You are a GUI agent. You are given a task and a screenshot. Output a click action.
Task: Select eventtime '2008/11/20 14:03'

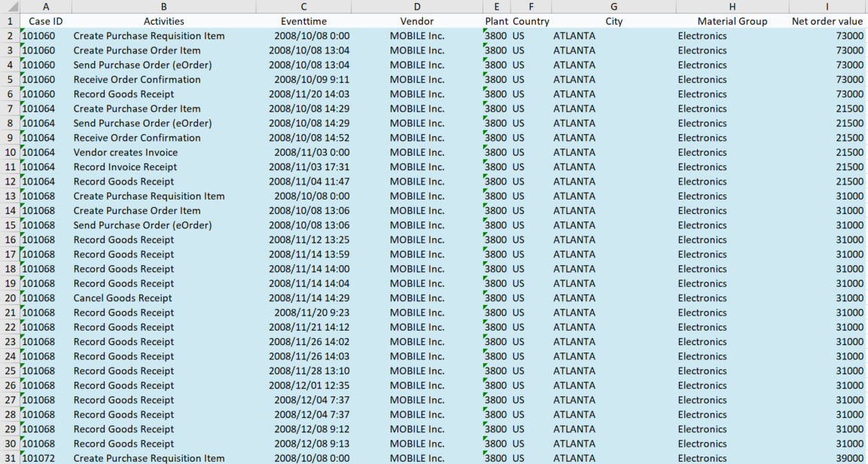pos(303,93)
